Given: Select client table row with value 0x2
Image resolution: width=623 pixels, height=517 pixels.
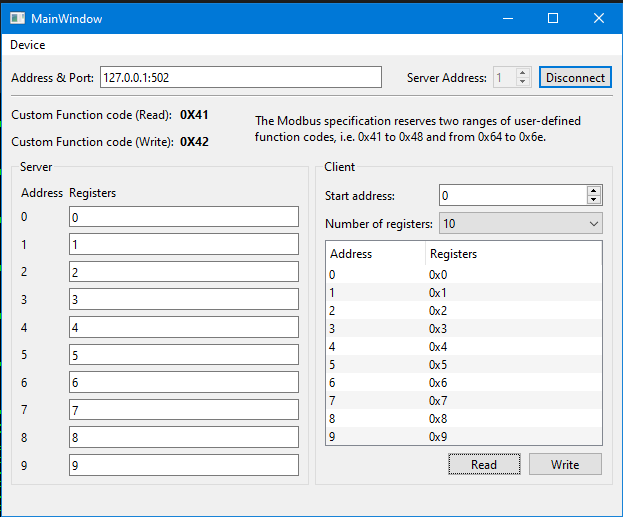Looking at the screenshot, I should (x=464, y=311).
